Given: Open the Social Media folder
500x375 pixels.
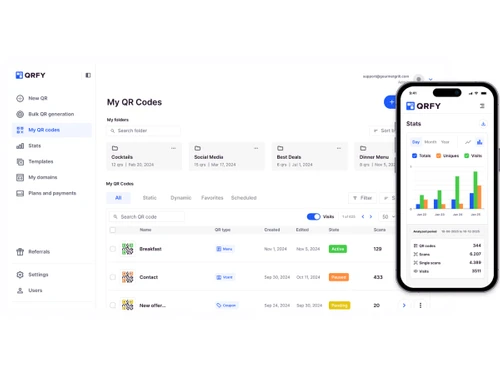Looking at the screenshot, I should [227, 157].
